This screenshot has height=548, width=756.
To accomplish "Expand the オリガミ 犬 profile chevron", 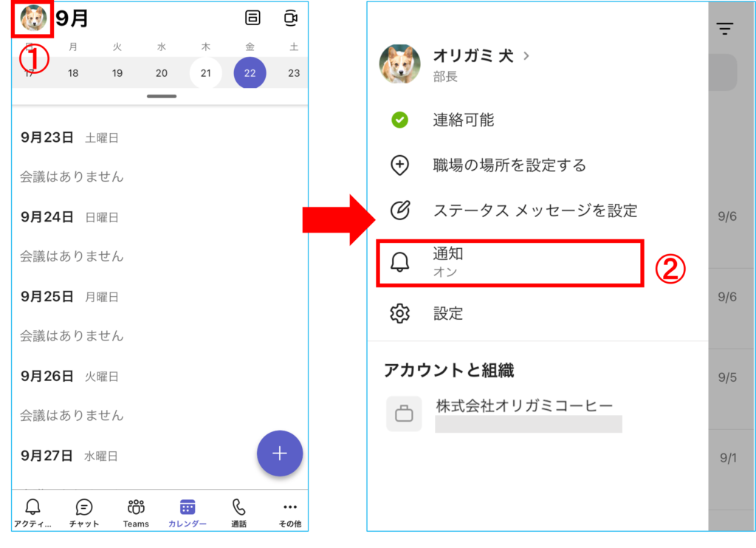I will [526, 55].
